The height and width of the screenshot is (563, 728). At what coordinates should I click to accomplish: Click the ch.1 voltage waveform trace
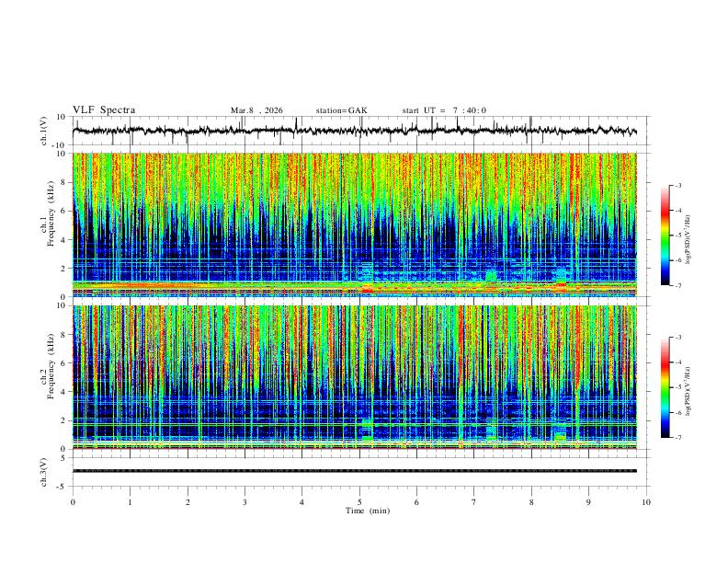point(355,131)
